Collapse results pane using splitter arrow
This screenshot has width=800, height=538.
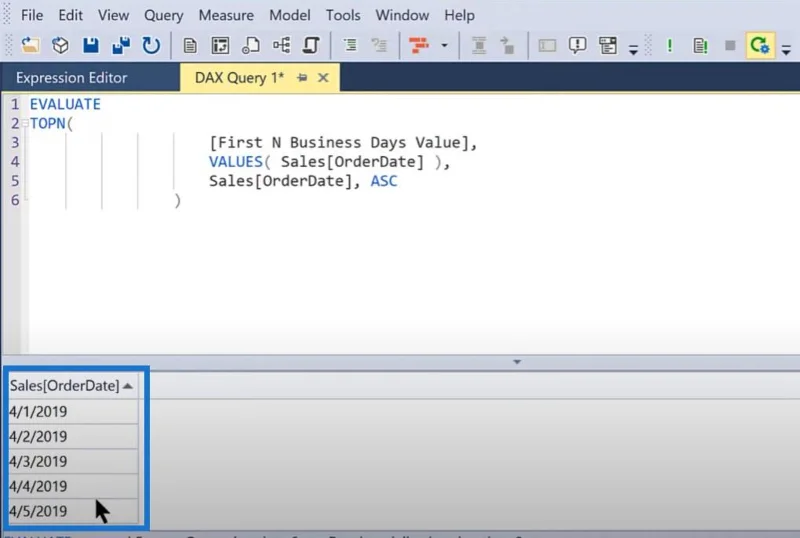[x=517, y=362]
